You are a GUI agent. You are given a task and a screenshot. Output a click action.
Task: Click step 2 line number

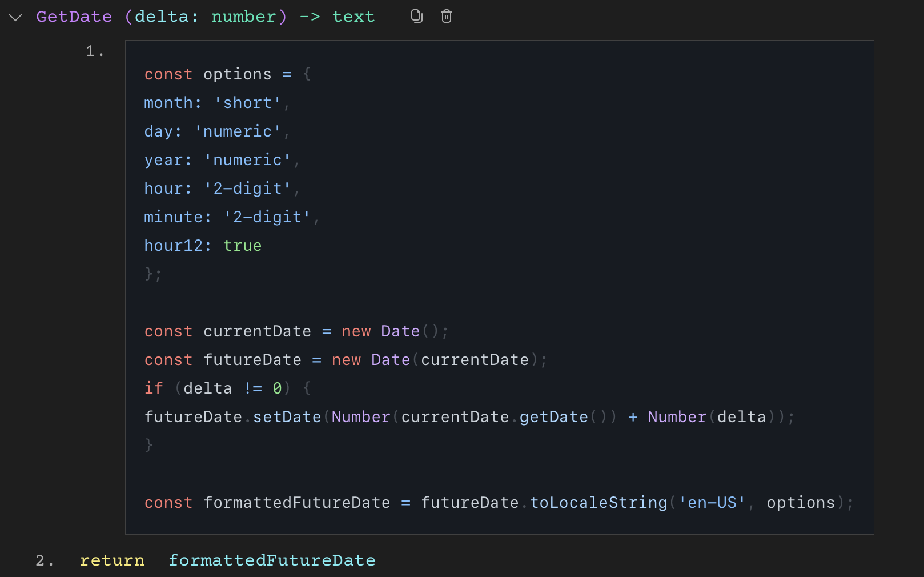[x=42, y=560]
